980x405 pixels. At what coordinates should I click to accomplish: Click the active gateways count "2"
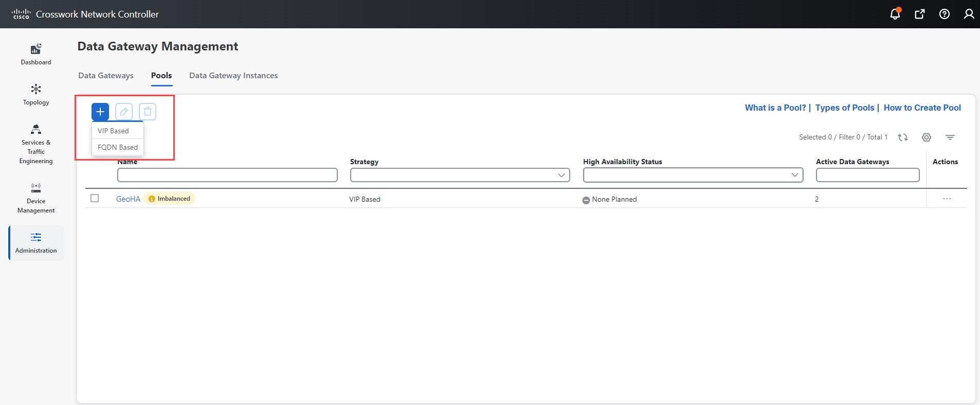pyautogui.click(x=816, y=199)
